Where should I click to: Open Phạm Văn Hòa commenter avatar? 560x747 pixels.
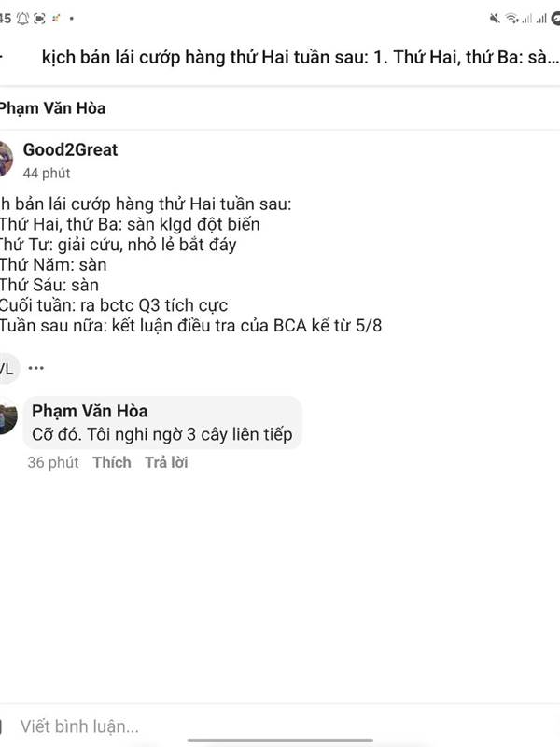click(7, 417)
